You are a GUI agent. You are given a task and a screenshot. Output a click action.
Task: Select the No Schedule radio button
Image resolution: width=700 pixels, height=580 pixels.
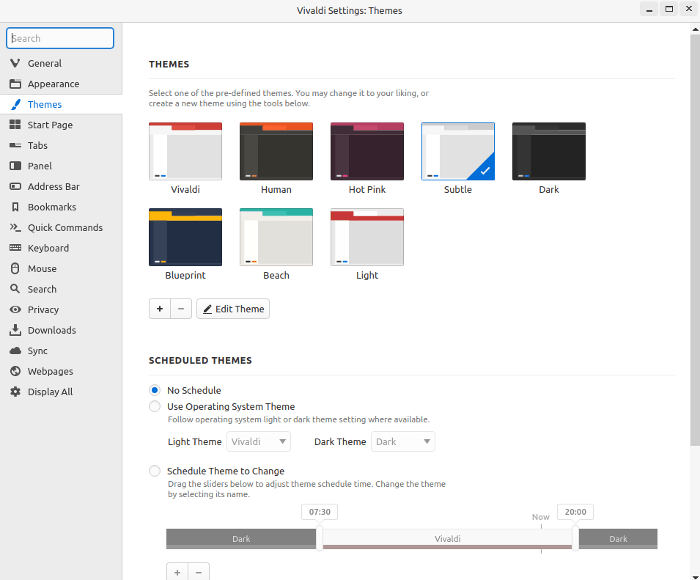tap(154, 390)
